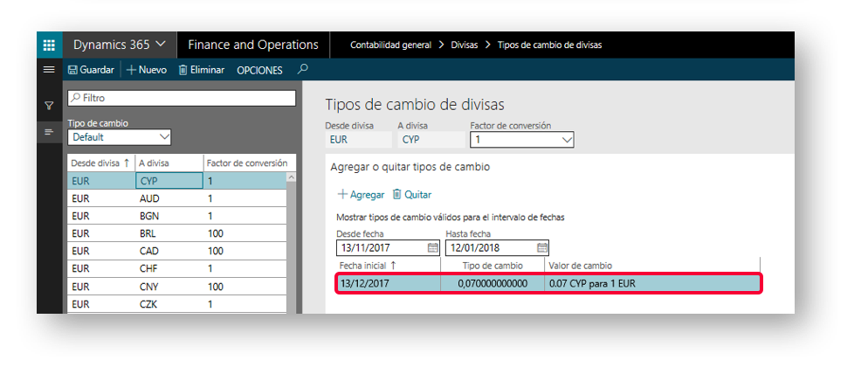The image size is (868, 381).
Task: Select the 13/12/2017 date cell
Action: click(389, 283)
